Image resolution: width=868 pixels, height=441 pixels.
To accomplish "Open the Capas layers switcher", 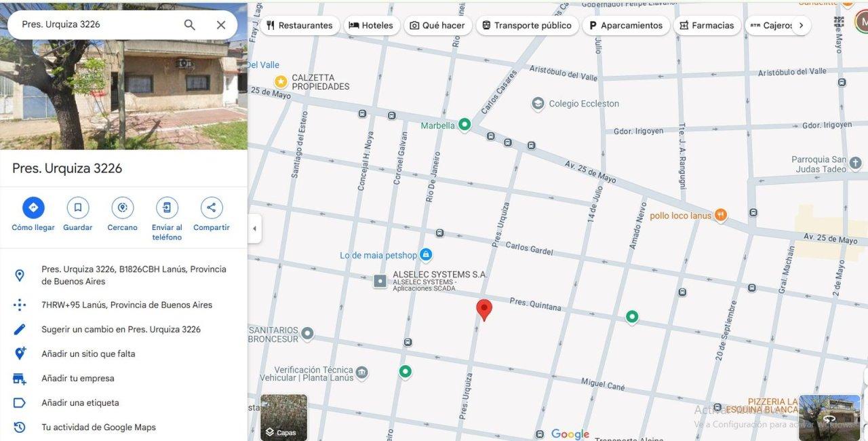I will tap(283, 418).
